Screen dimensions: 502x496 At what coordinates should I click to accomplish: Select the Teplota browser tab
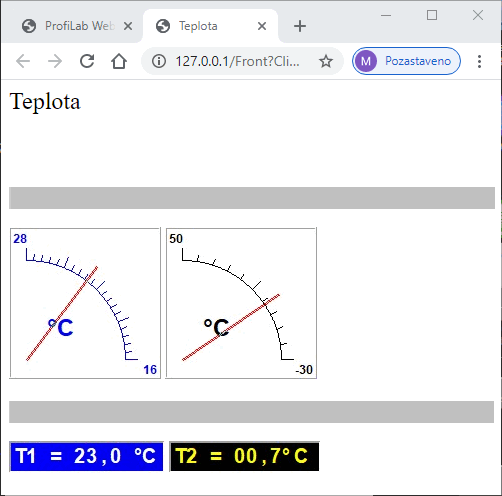(211, 26)
